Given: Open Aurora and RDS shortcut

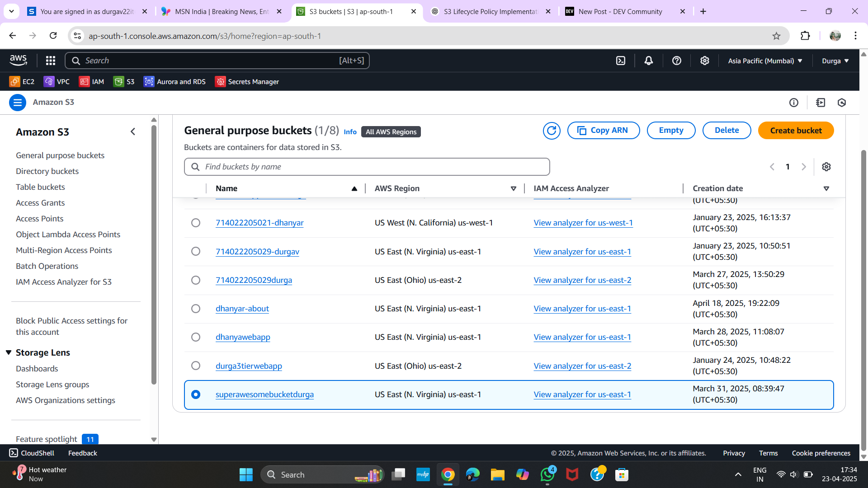Looking at the screenshot, I should coord(175,81).
